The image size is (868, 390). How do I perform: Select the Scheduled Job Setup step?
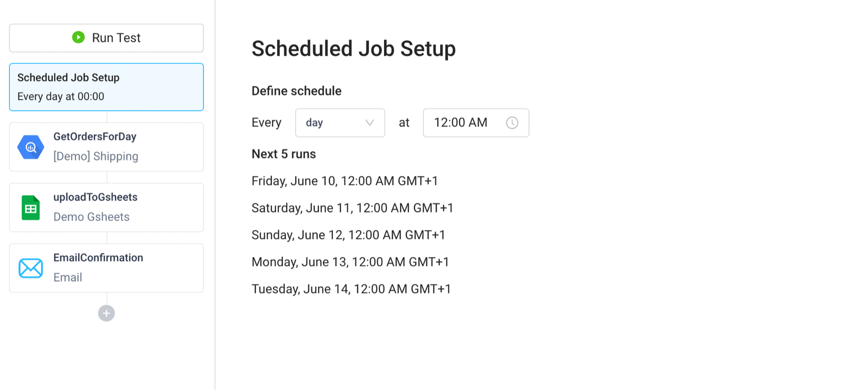pos(106,87)
